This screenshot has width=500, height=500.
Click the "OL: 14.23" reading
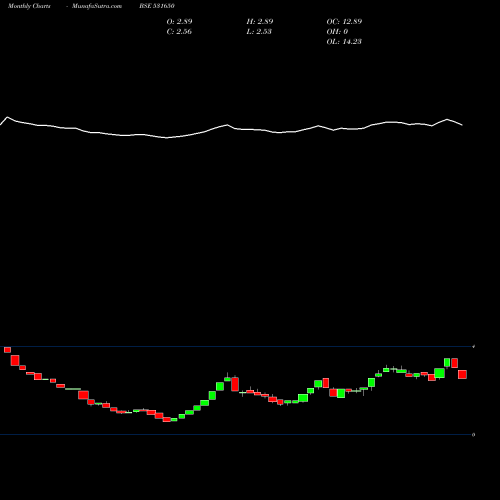[x=344, y=41]
